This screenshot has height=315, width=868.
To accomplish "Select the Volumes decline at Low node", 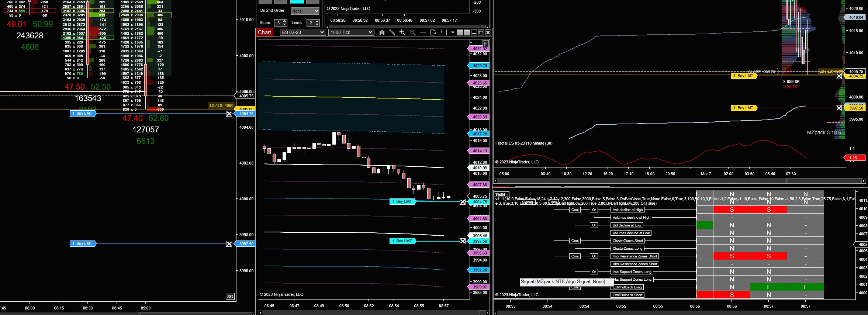I will point(631,233).
